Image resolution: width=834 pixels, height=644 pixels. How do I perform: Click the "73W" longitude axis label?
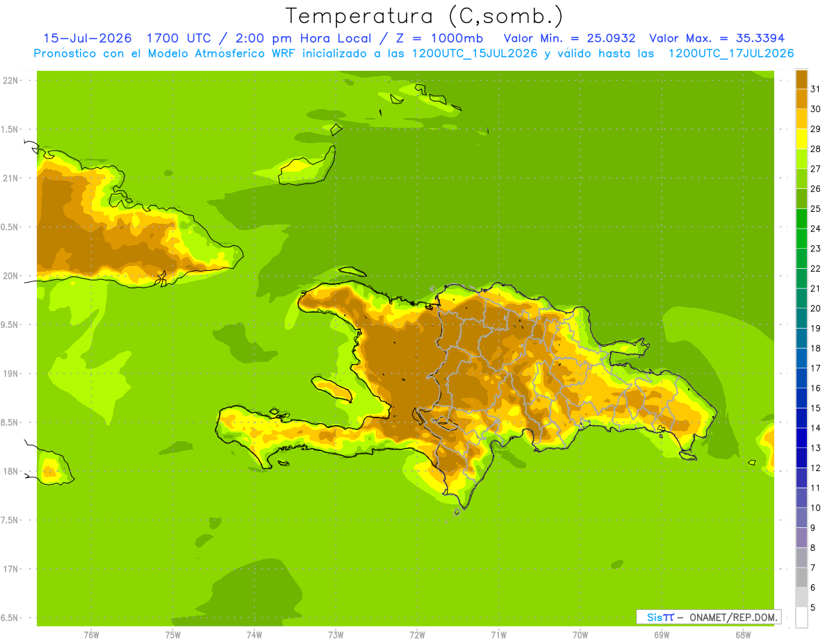coord(336,634)
